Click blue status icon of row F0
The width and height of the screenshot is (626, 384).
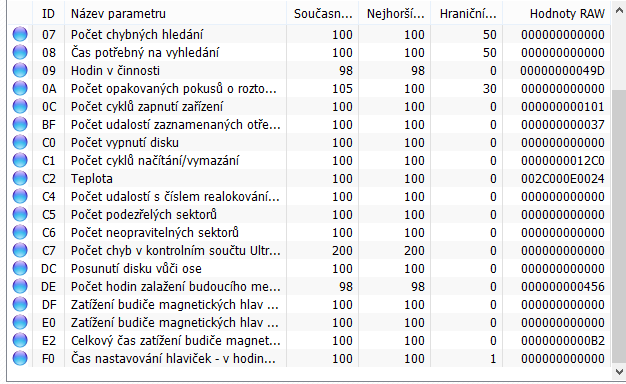(x=20, y=358)
